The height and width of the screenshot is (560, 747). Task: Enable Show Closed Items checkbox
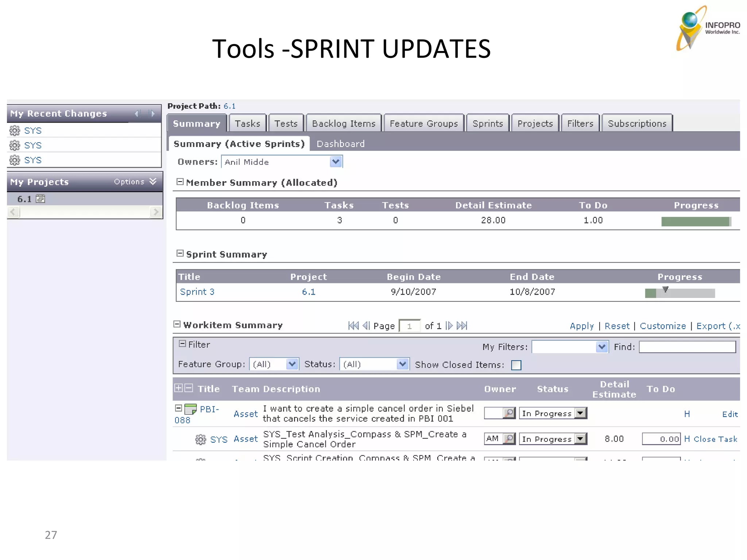(516, 365)
